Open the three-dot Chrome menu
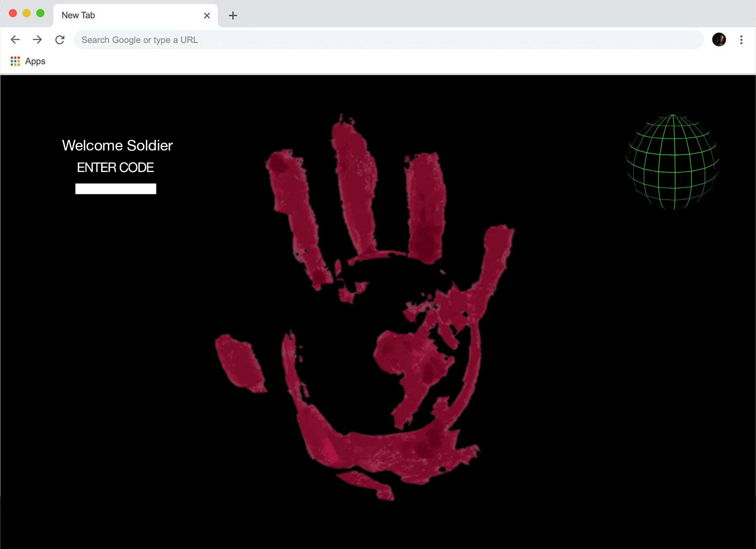756x549 pixels. click(741, 39)
